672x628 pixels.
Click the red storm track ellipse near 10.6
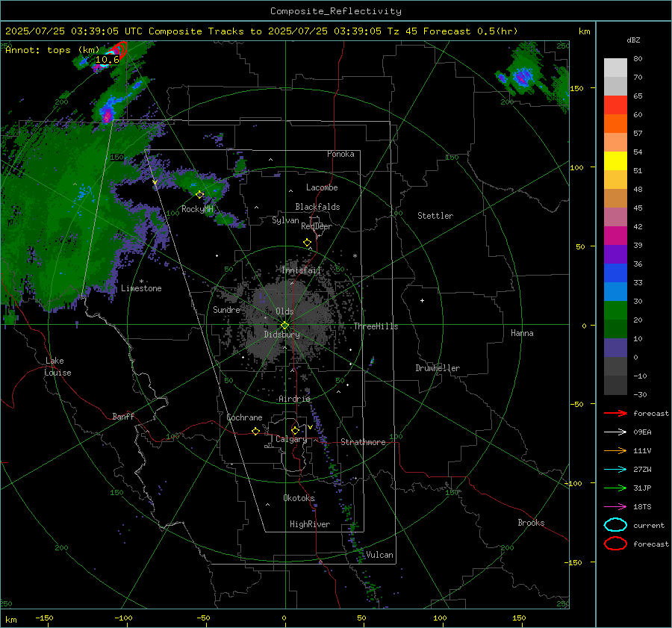tap(119, 50)
